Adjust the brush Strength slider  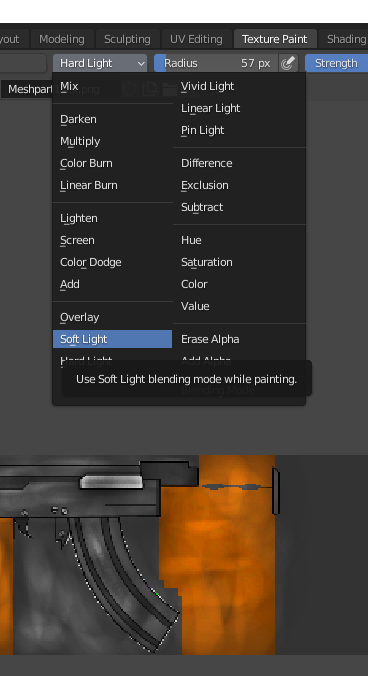[x=337, y=63]
